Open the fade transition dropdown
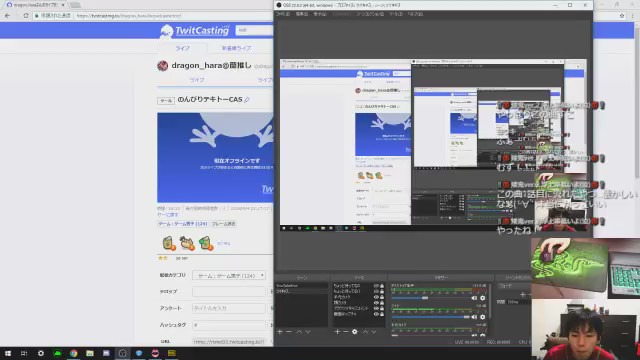The width and height of the screenshot is (640, 360). click(513, 286)
